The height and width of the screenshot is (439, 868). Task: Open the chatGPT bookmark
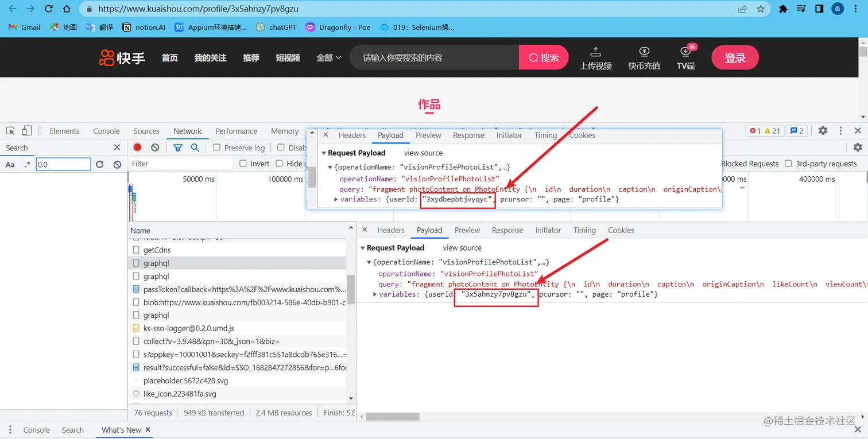click(276, 27)
